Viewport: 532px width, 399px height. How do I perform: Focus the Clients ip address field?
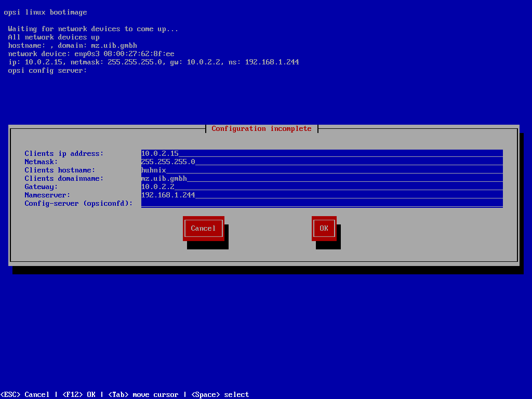point(322,153)
